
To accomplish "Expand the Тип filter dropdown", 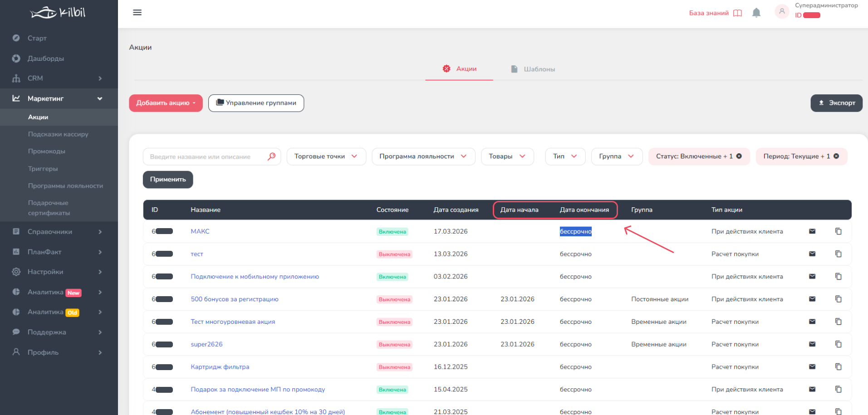I will pyautogui.click(x=565, y=156).
